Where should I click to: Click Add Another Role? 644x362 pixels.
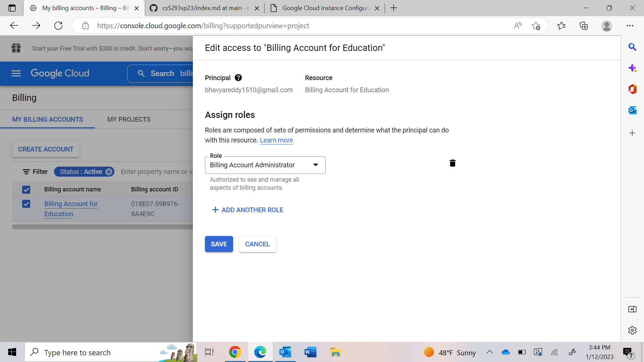pyautogui.click(x=248, y=210)
